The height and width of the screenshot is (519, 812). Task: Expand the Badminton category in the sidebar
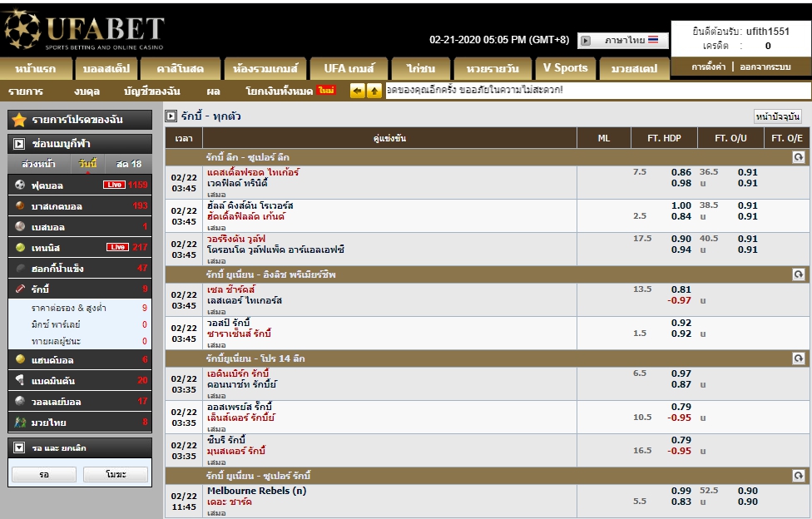pos(80,380)
